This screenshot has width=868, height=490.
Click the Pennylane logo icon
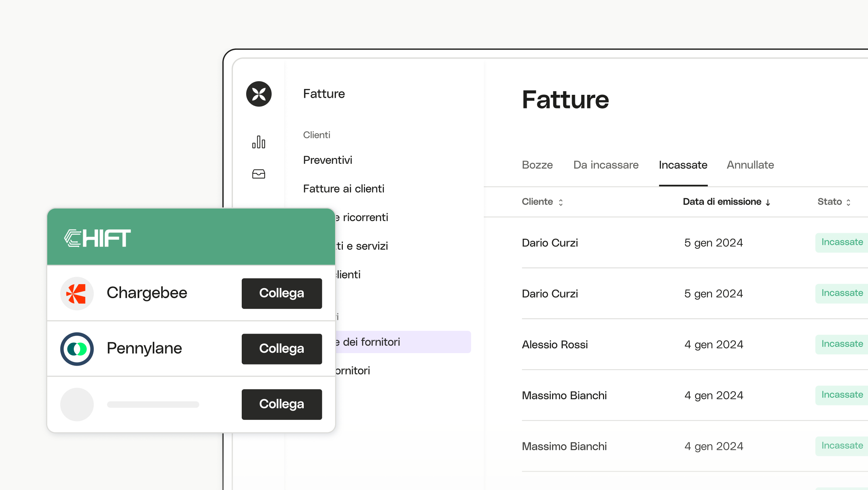coord(77,349)
